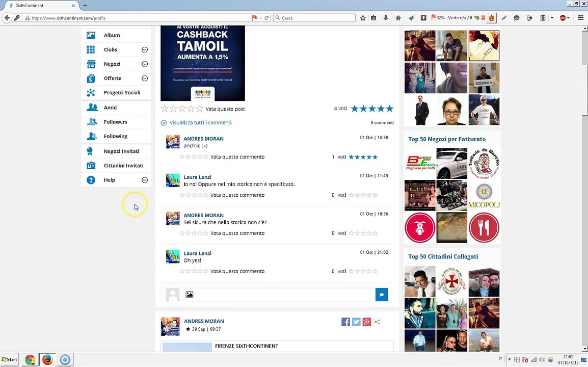Click the URL address bar

click(x=141, y=18)
